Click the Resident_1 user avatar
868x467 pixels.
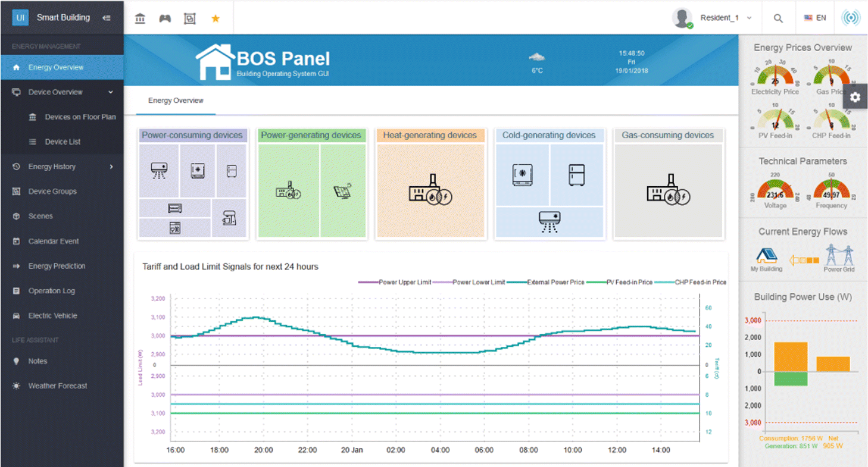682,18
